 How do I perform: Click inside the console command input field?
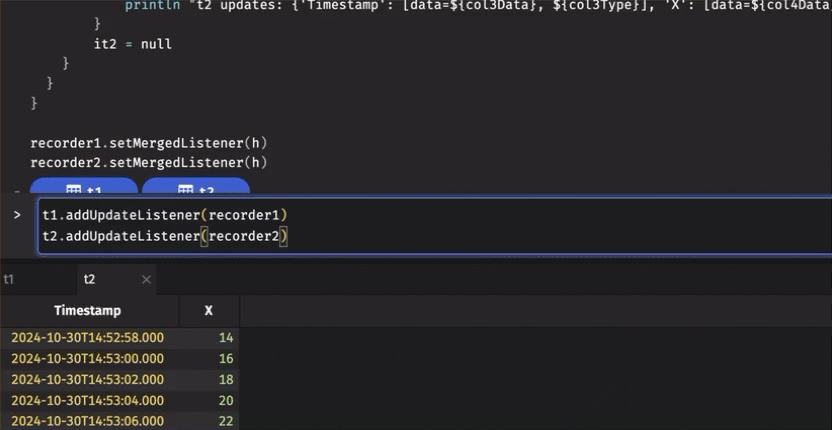click(x=500, y=226)
